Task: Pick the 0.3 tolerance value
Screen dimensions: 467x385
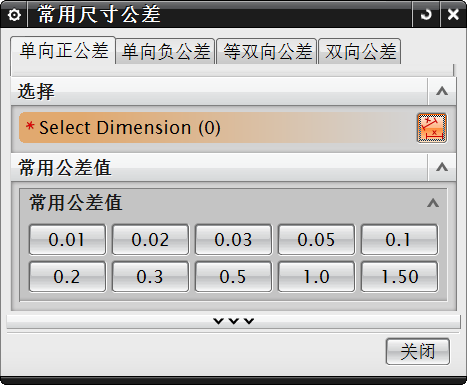Action: [150, 277]
